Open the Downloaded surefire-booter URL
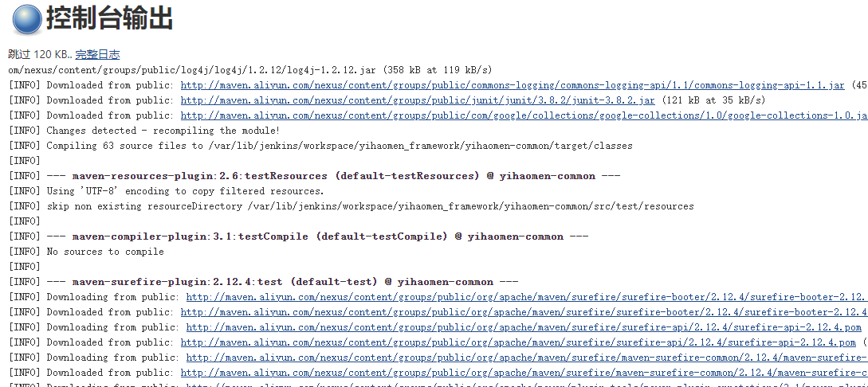 [x=524, y=312]
